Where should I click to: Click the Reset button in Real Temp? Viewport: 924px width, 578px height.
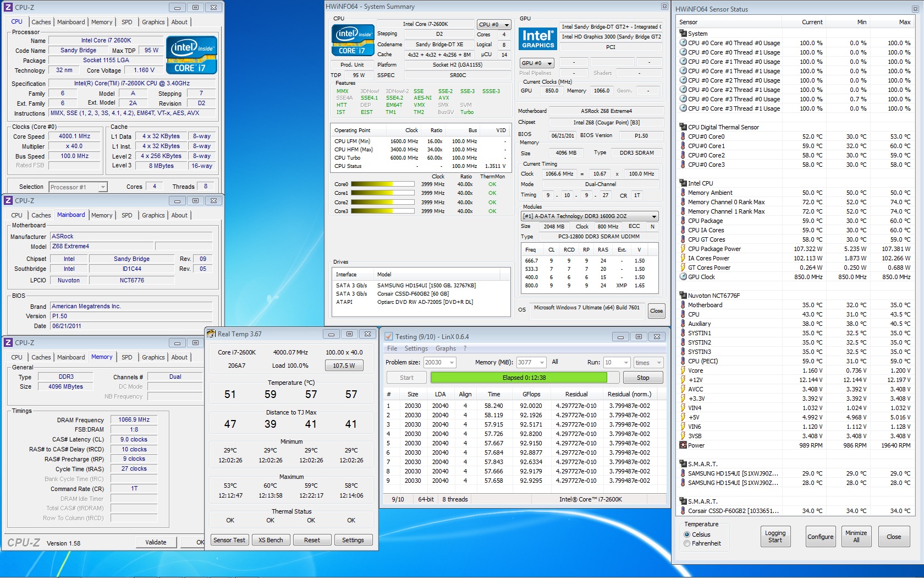(x=312, y=540)
